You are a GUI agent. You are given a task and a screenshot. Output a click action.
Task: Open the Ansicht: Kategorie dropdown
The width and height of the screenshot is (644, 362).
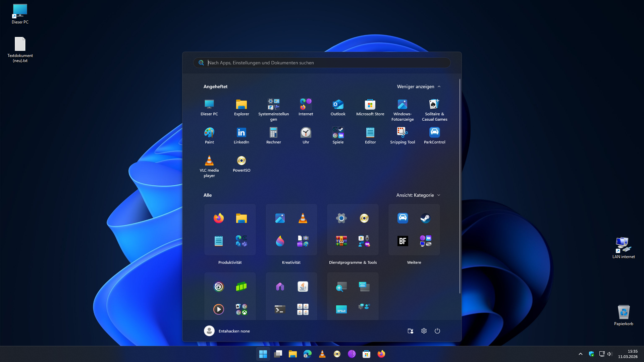[x=418, y=195]
